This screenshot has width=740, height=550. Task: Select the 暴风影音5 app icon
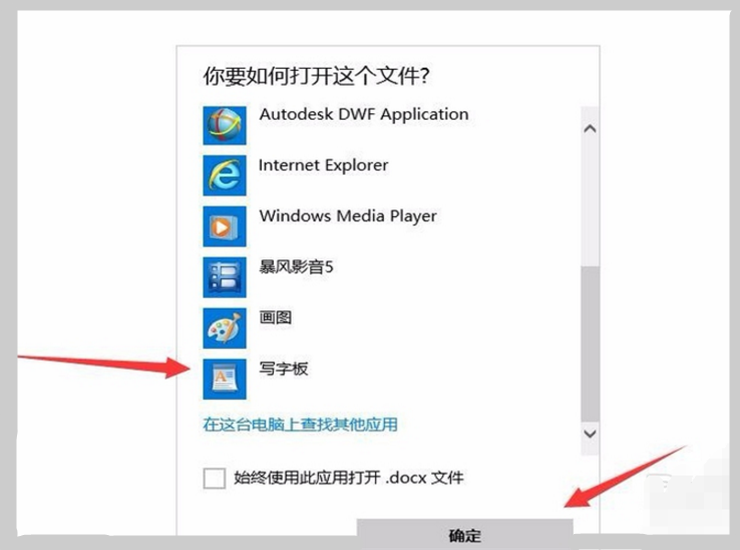pos(225,277)
